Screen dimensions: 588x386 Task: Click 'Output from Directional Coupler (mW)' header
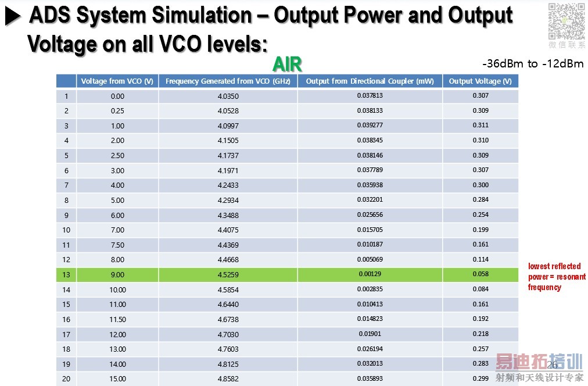click(370, 81)
